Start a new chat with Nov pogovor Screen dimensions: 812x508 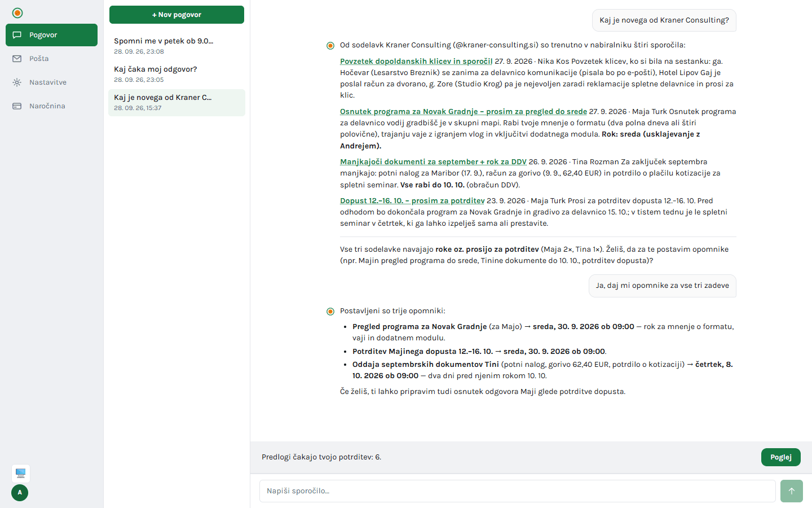(176, 15)
